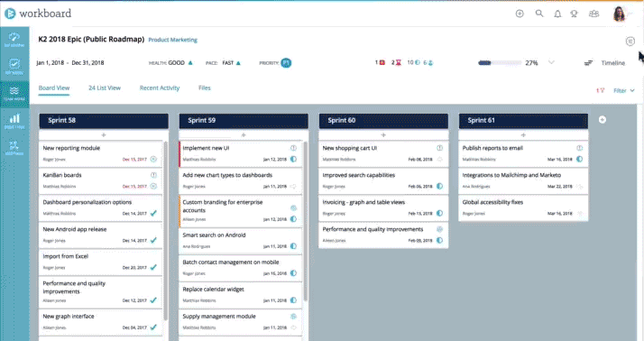
Task: Open "Add new chart types to dashboards" card
Action: coord(240,180)
